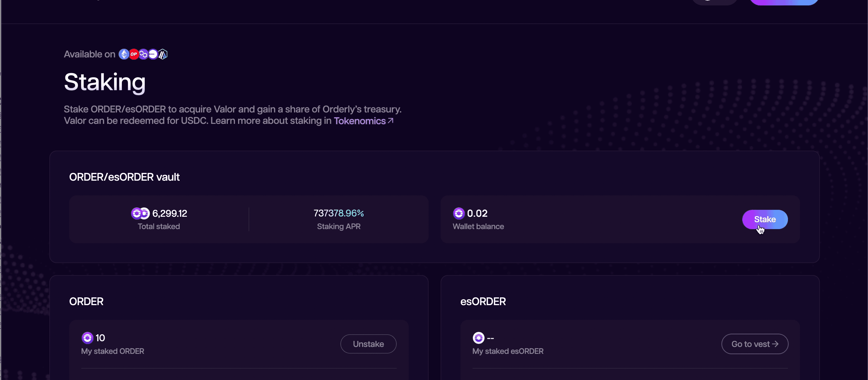Click the 6,299.12 Total staked value

click(169, 213)
